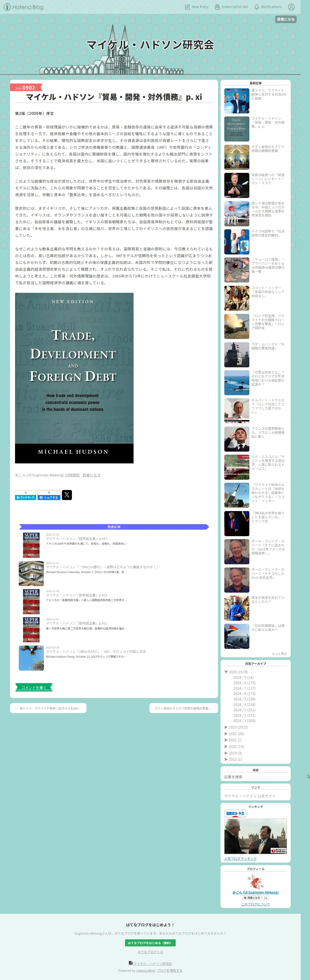Open related article about BRICS+銀行
The width and height of the screenshot is (310, 980).
tap(102, 567)
